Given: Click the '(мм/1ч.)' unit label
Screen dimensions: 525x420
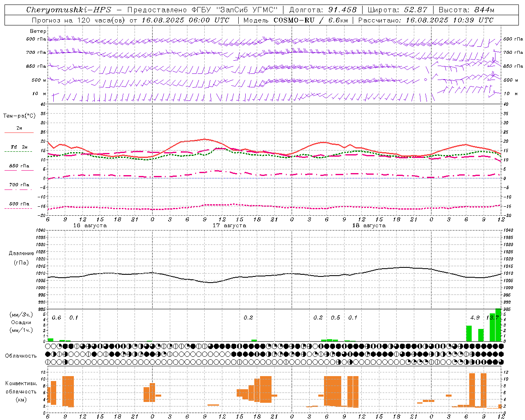Looking at the screenshot, I should tap(21, 330).
